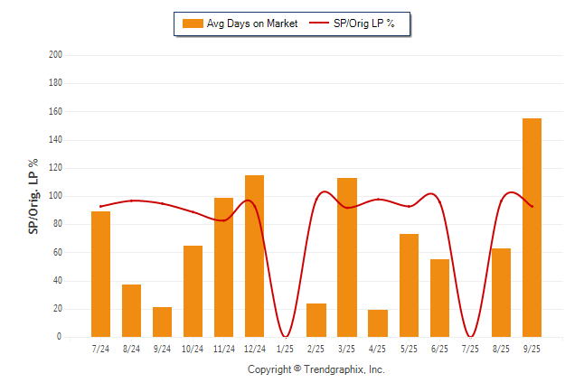Click the SP/Orig. LP % vertical axis title
584x392 pixels.
point(33,196)
